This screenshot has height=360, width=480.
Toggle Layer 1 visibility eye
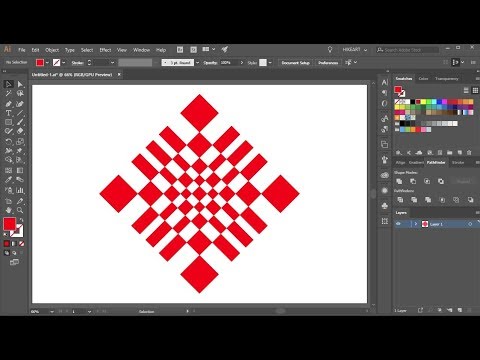398,224
